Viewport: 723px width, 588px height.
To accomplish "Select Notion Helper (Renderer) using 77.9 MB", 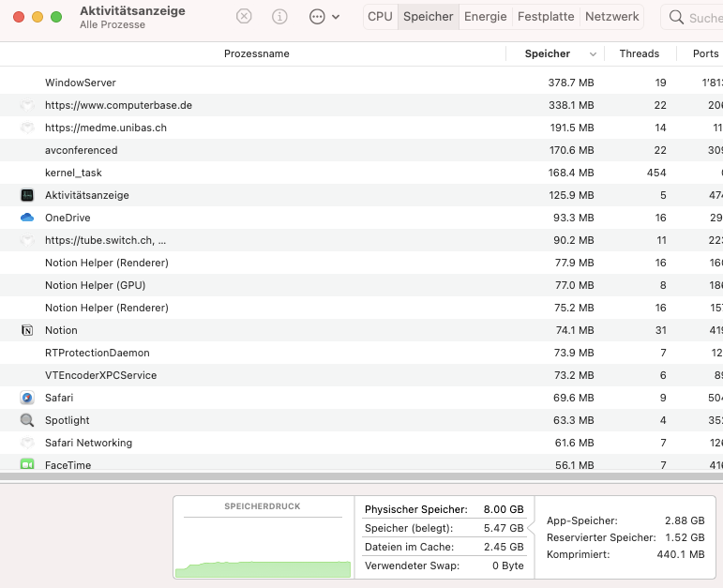I will [x=362, y=263].
